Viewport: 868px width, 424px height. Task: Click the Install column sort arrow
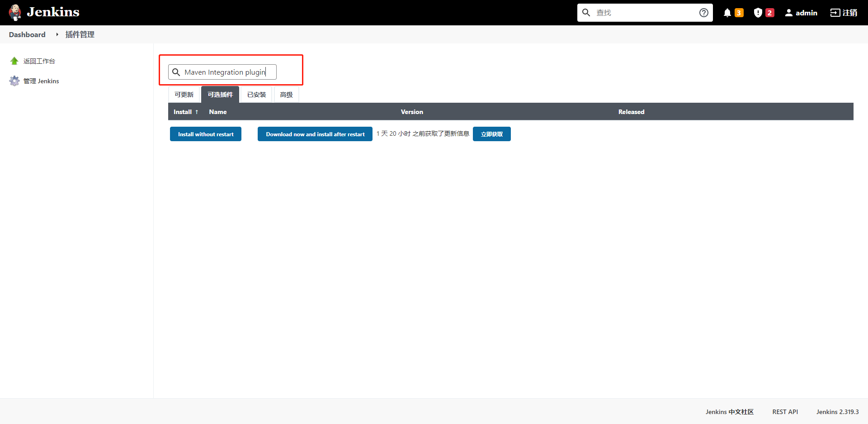197,112
